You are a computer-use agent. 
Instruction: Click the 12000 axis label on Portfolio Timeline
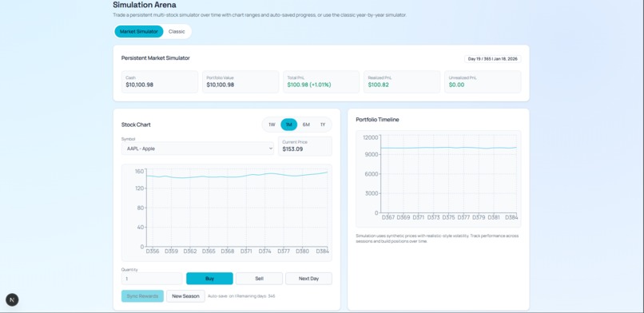coord(371,137)
